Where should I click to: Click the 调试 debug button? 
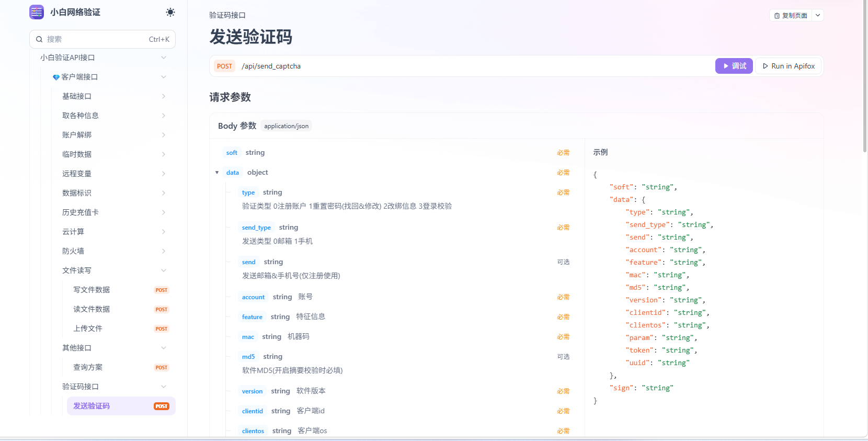point(734,66)
